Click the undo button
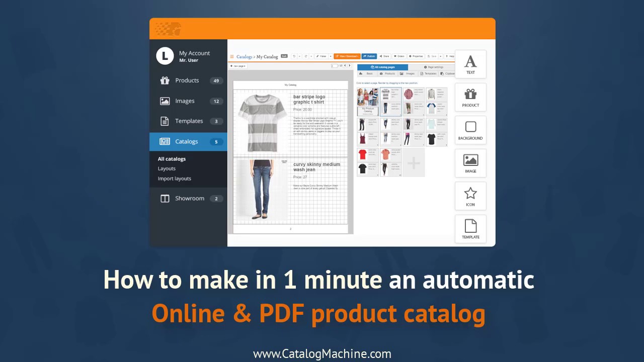Image resolution: width=644 pixels, height=362 pixels. [294, 56]
